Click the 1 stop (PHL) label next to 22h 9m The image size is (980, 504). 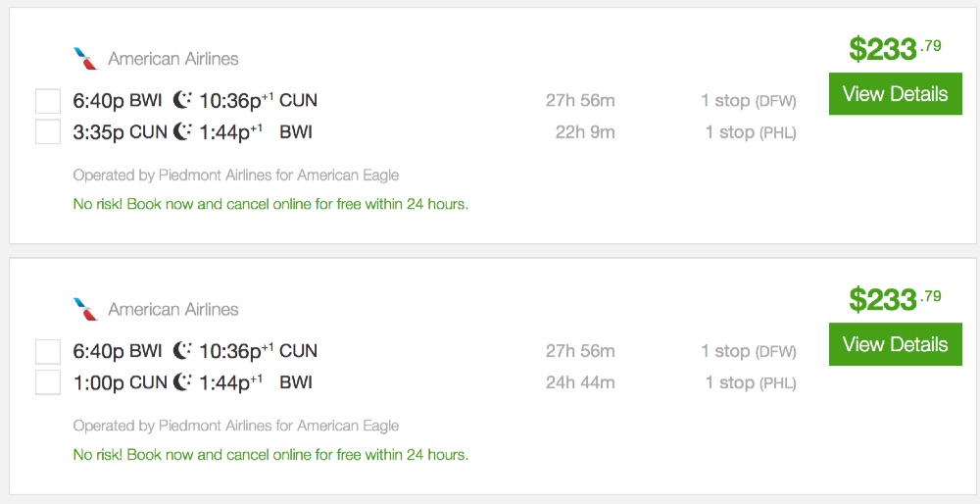(750, 132)
